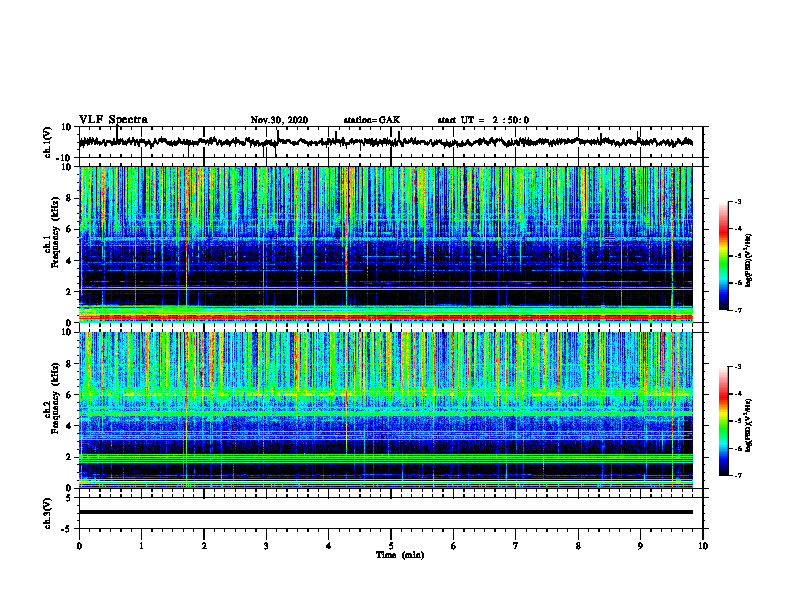The width and height of the screenshot is (792, 612).
Task: Click the "start UT = 2:50:0" header text
Action: (x=483, y=120)
